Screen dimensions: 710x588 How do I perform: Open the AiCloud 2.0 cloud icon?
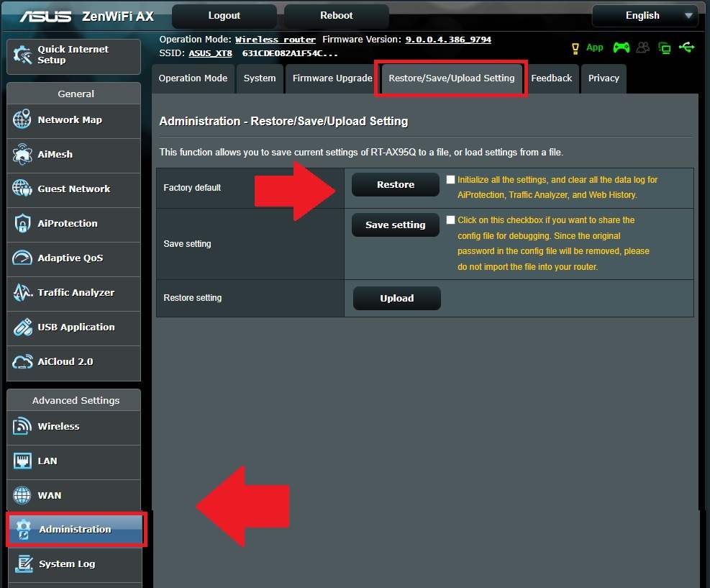click(22, 361)
